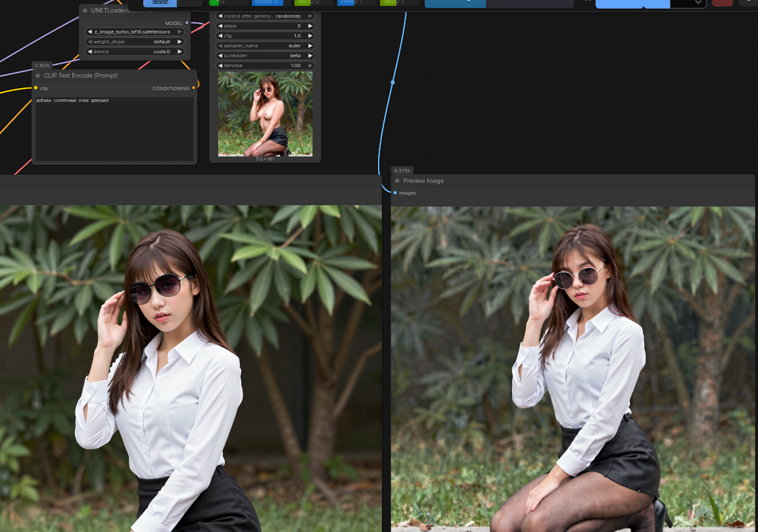
Task: Increase cfg with its right arrow
Action: [x=310, y=36]
